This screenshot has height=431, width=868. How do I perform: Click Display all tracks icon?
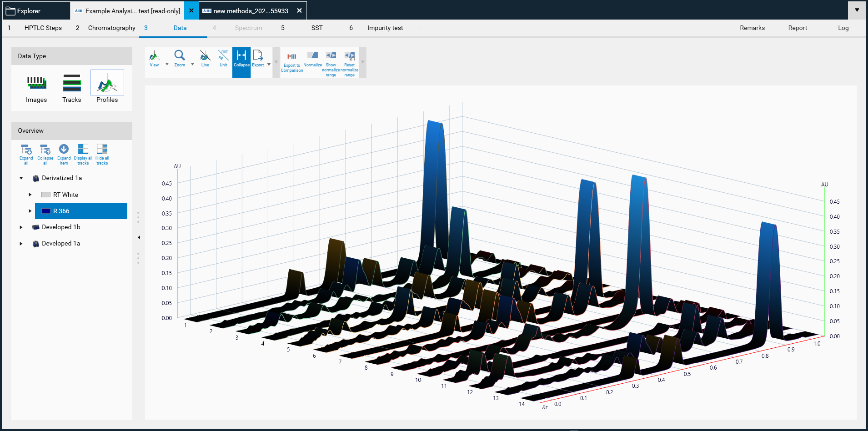tap(83, 155)
